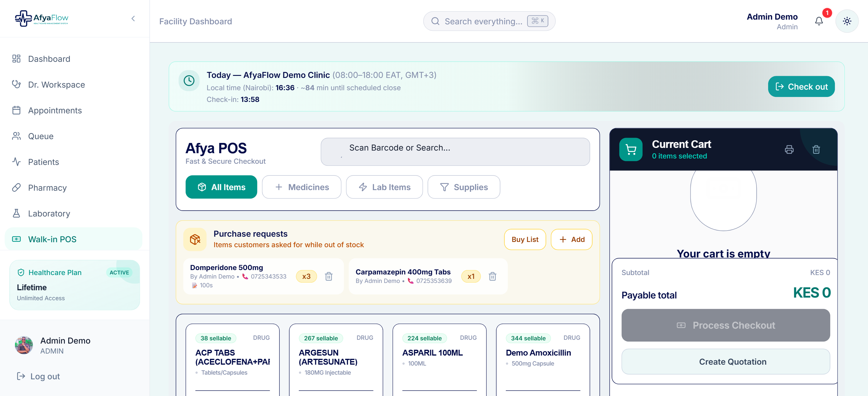This screenshot has width=868, height=396.
Task: Click the 344 sellable badge
Action: (528, 338)
